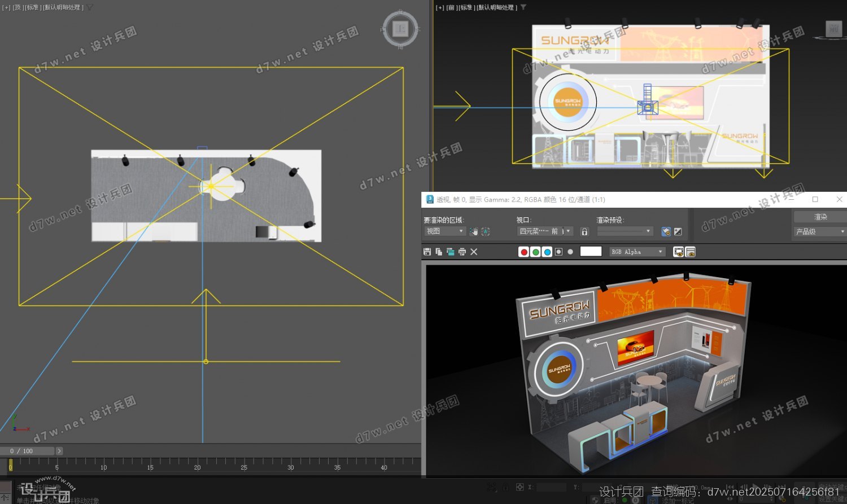Click the white color swatch in render window
Screen dimensions: 847x504
pos(591,252)
